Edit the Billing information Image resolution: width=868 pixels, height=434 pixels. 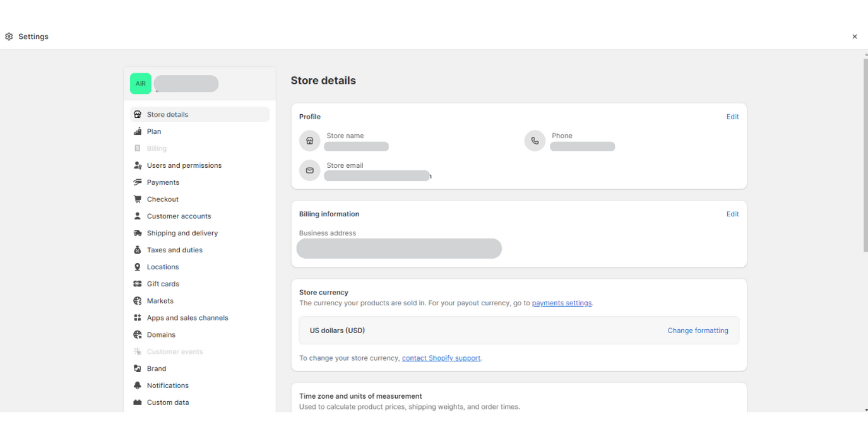click(732, 214)
